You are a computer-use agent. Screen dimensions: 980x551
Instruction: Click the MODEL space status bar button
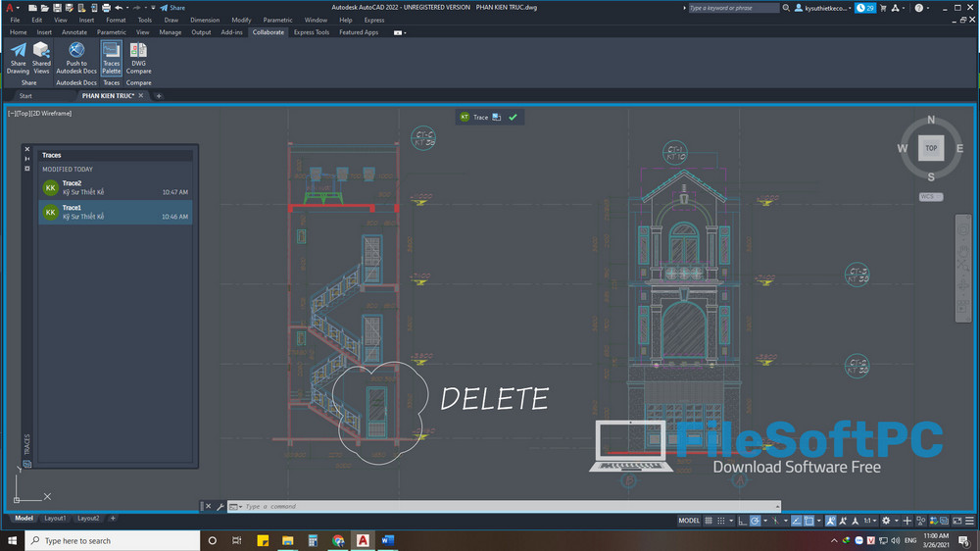pyautogui.click(x=689, y=521)
